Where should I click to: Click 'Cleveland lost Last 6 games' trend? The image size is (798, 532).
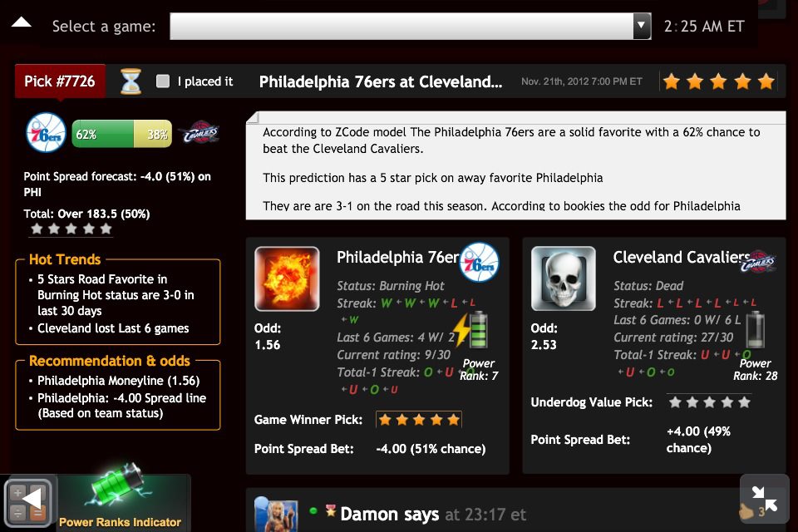tap(113, 328)
